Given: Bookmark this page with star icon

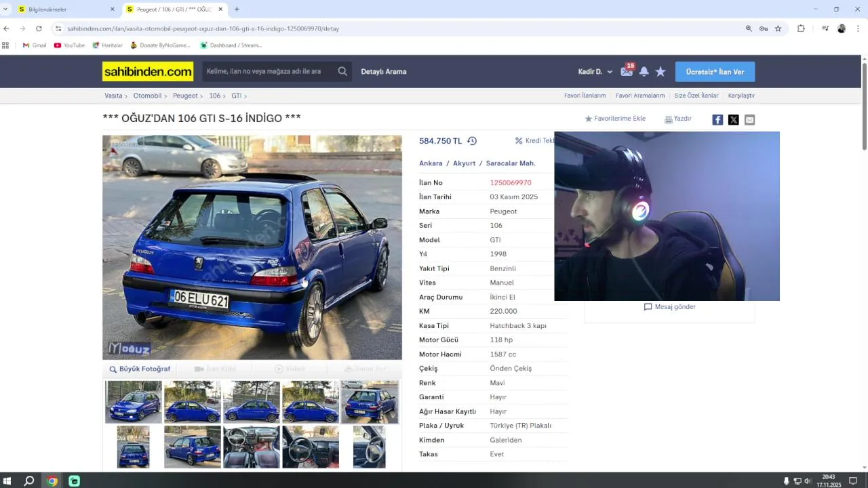Looking at the screenshot, I should coord(778,28).
